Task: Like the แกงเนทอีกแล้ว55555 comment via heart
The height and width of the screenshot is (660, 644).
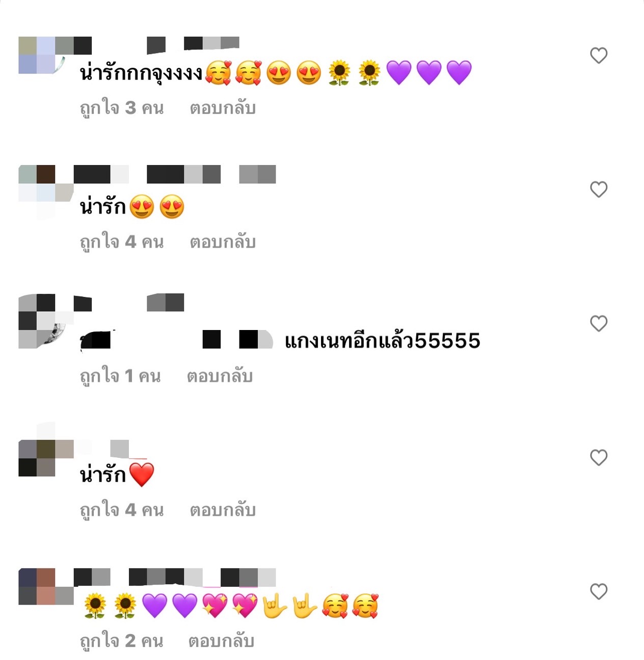Action: pos(599,323)
